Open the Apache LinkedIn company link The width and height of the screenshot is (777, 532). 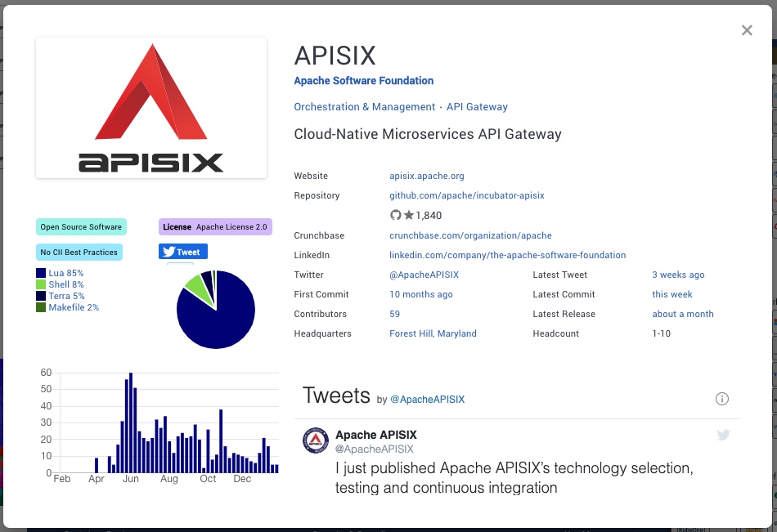tap(507, 255)
